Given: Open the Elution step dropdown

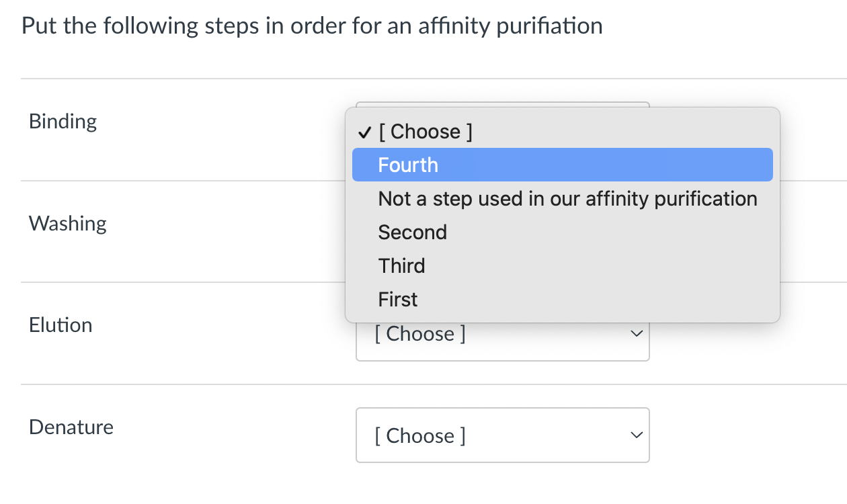Looking at the screenshot, I should pyautogui.click(x=502, y=334).
